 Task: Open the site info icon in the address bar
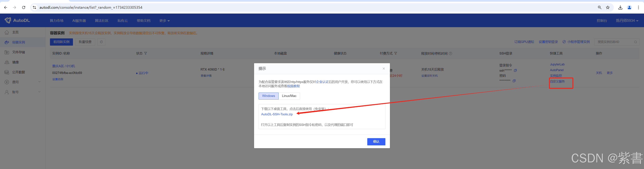point(35,8)
